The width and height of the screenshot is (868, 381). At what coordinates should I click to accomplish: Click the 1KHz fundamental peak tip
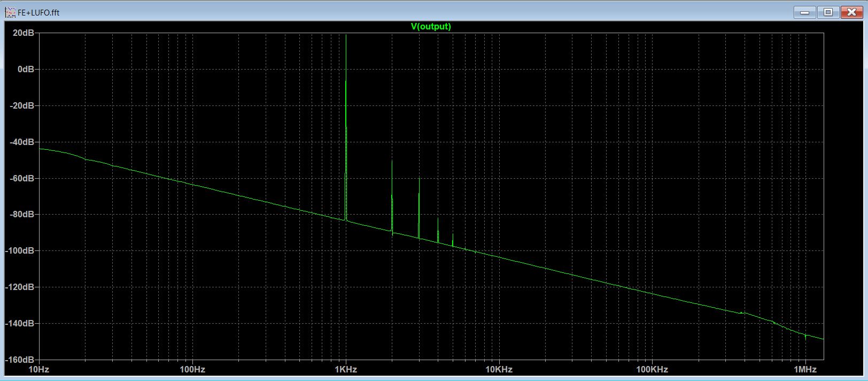(x=346, y=35)
